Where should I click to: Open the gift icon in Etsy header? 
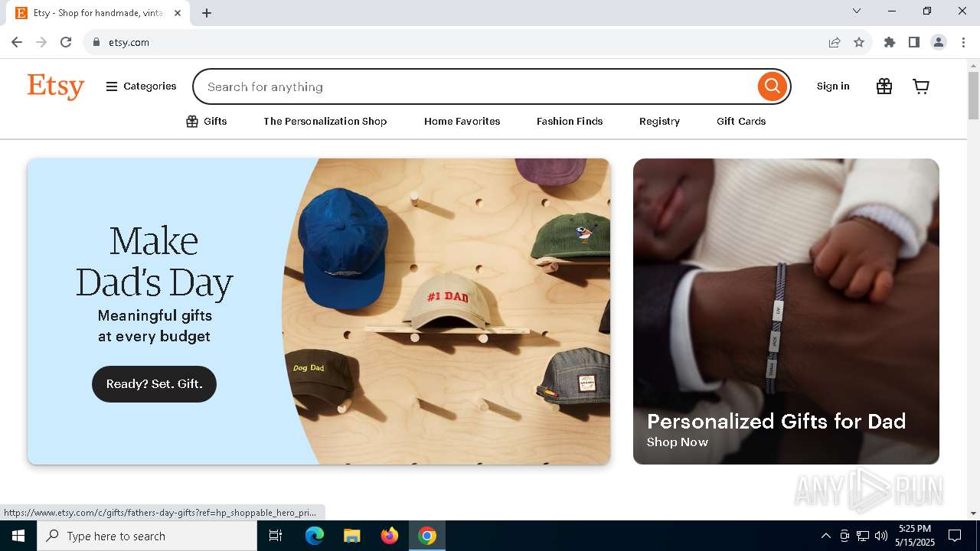click(884, 86)
